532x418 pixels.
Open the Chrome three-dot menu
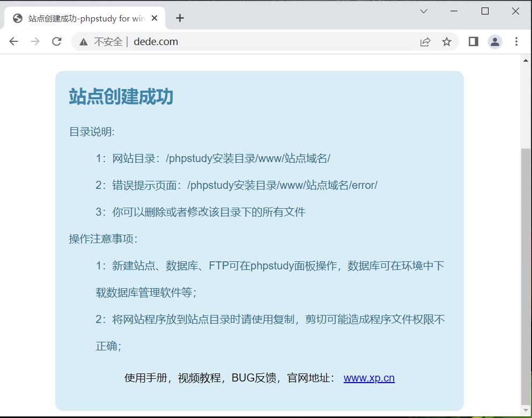[516, 42]
